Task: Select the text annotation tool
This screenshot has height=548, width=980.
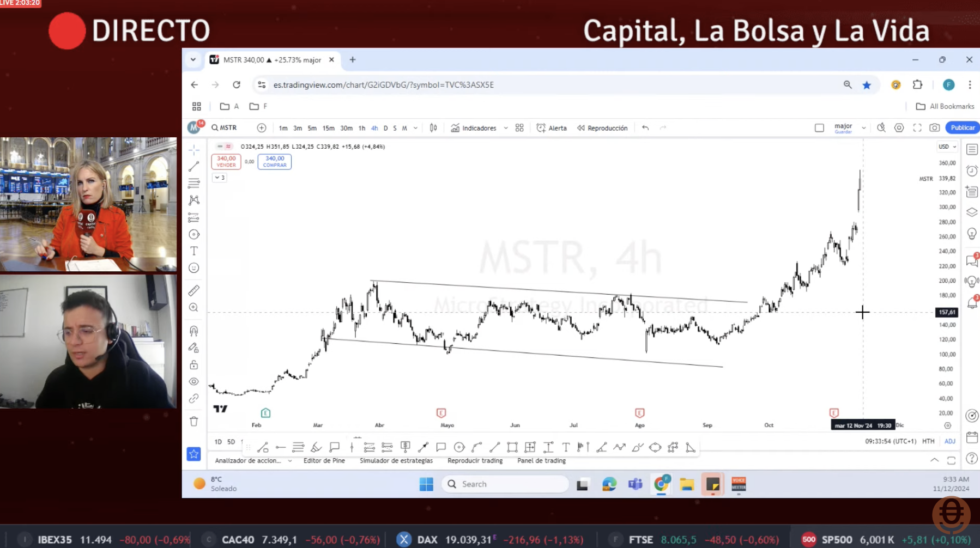Action: point(194,251)
